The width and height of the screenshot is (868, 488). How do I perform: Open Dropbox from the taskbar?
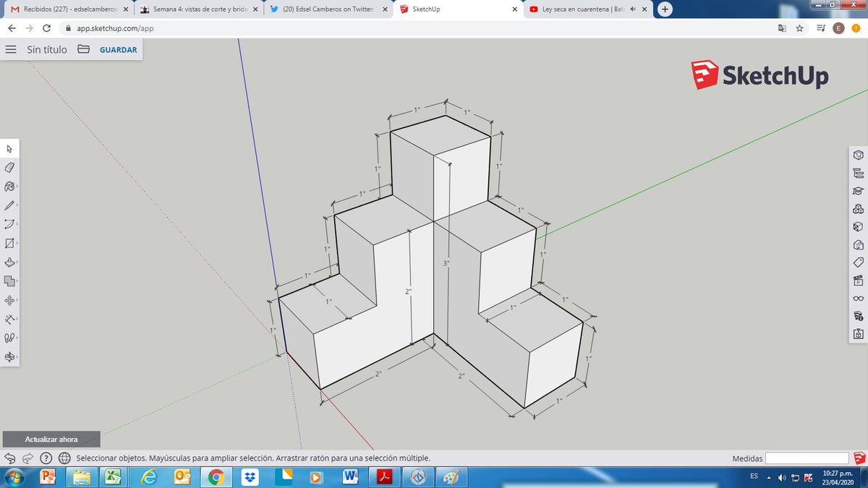click(250, 477)
